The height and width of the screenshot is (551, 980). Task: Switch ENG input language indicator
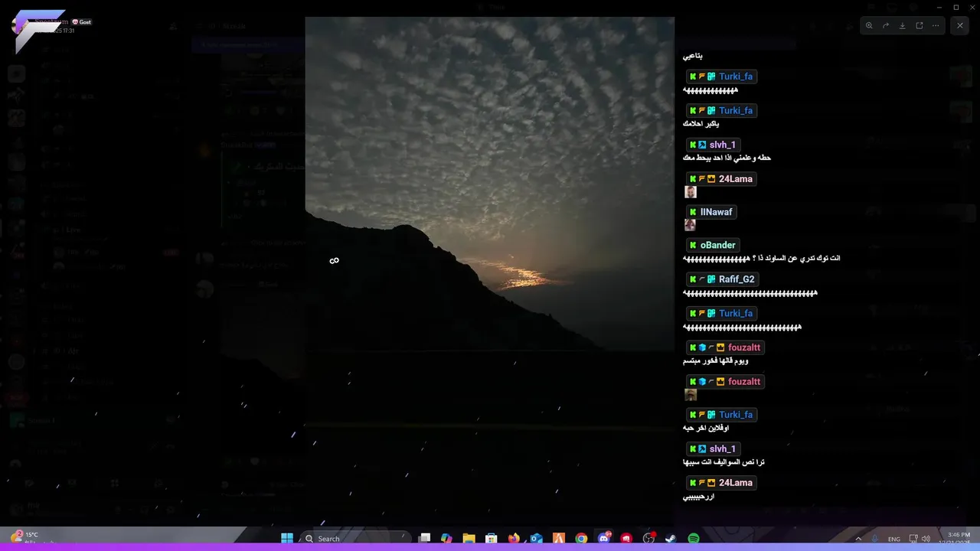tap(894, 539)
